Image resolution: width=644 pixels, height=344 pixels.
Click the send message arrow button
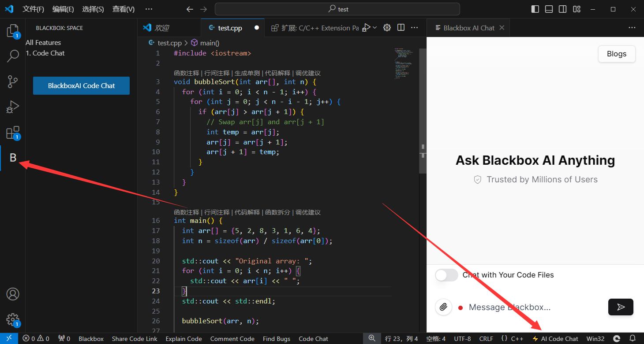(x=621, y=307)
